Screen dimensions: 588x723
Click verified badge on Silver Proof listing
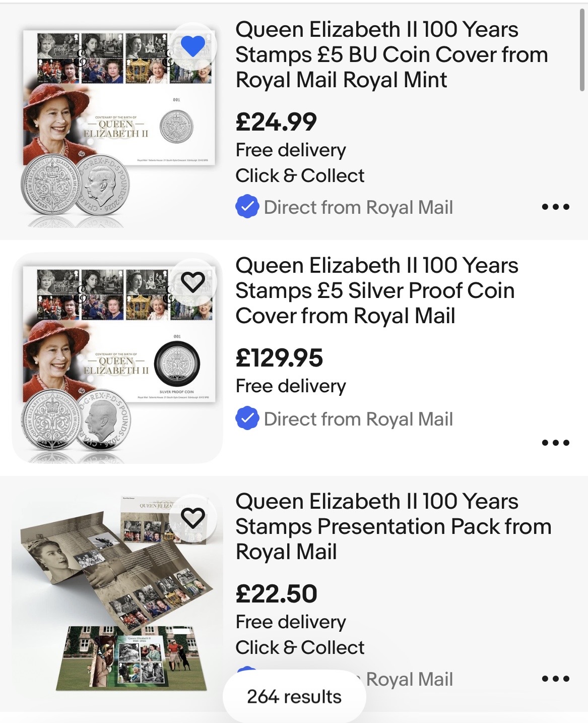pos(247,419)
